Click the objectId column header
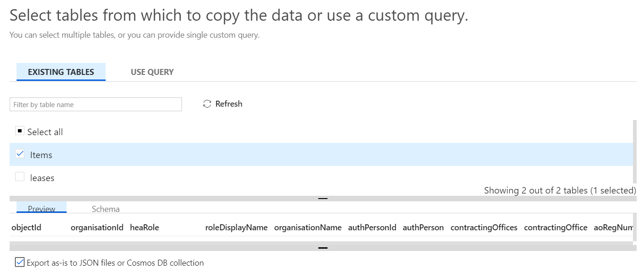The height and width of the screenshot is (279, 644). 26,228
